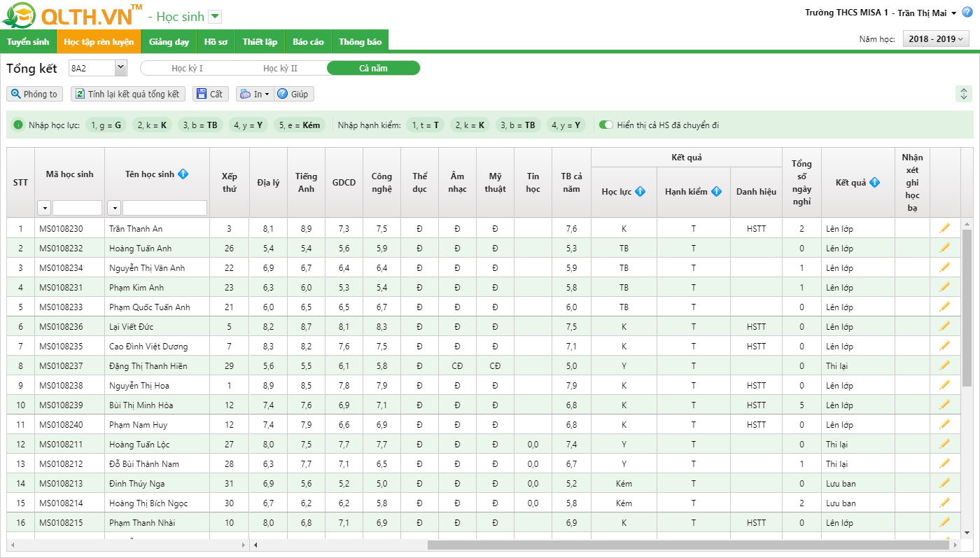Click Lưu ban result for Đinh Thúy Nga
980x558 pixels.
coord(841,484)
